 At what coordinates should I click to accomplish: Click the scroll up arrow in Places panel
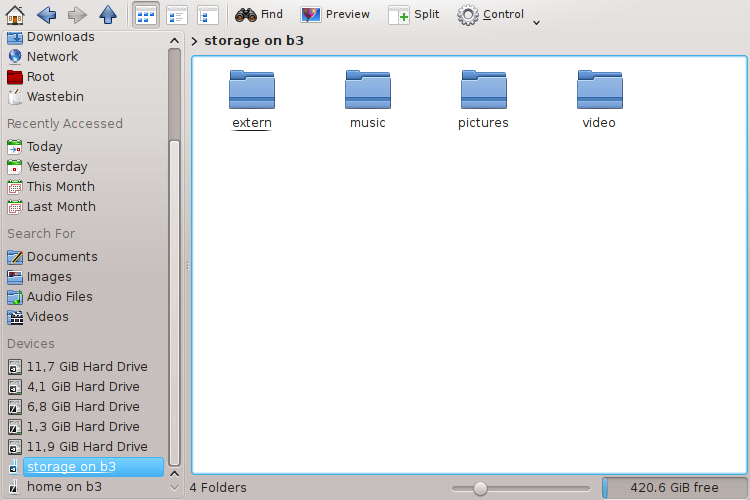pos(175,41)
